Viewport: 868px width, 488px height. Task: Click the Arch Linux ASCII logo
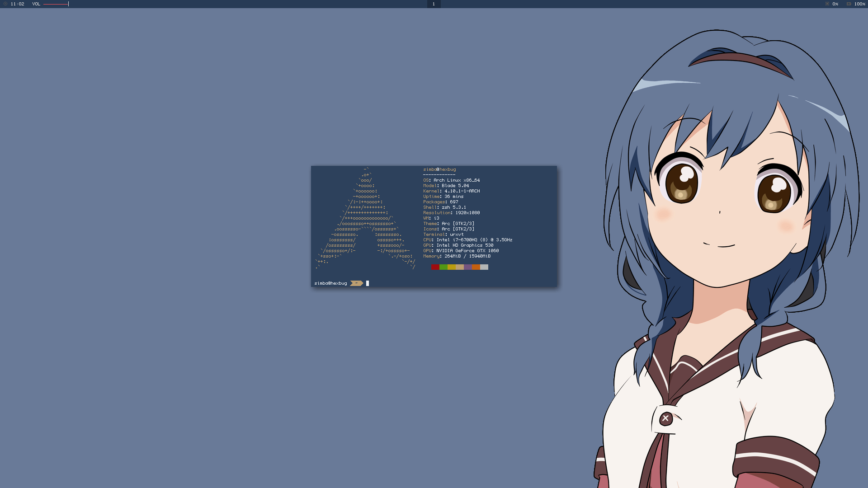[365, 218]
